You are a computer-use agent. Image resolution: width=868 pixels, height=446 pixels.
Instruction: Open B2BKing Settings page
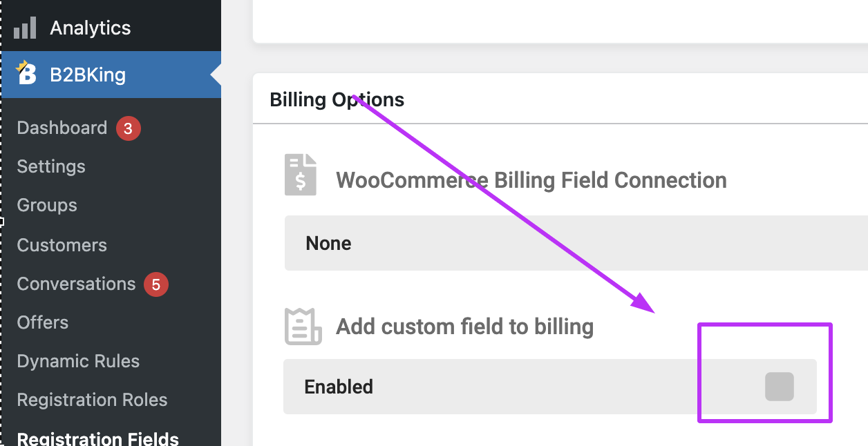[51, 166]
